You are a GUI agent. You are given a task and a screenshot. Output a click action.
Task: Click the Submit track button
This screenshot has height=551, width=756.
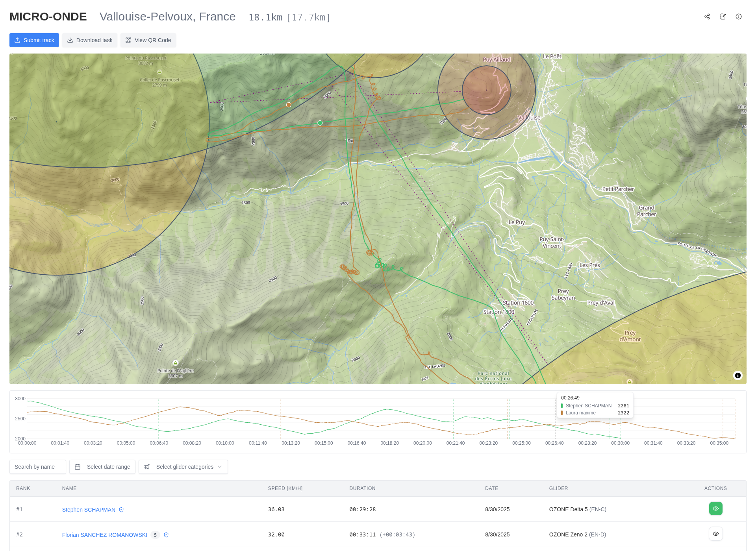[x=34, y=40]
